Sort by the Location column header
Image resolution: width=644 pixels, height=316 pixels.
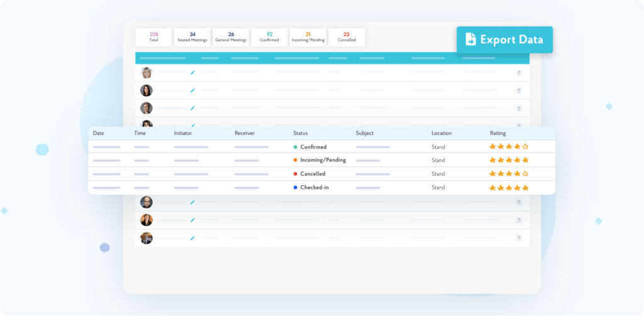click(441, 133)
